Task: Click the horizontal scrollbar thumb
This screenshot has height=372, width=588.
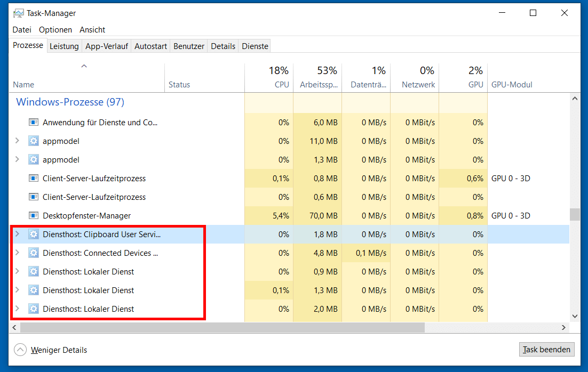Action: click(x=223, y=327)
